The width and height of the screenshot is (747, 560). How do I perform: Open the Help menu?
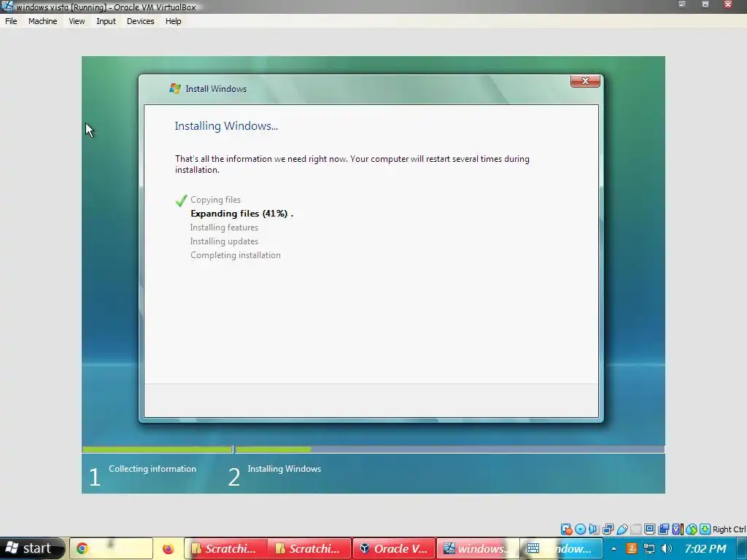[174, 21]
